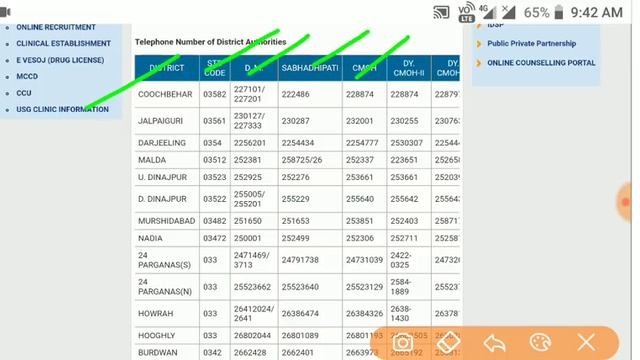Tap the undo arrow in orange toolbar

pyautogui.click(x=495, y=343)
